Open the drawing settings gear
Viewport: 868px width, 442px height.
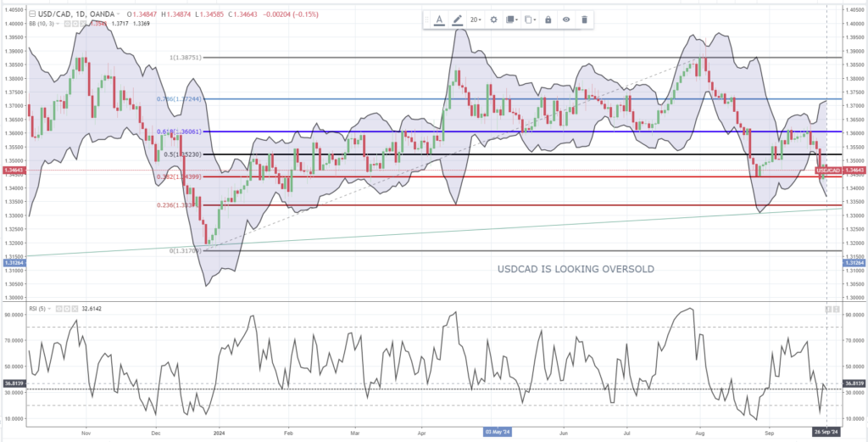493,20
